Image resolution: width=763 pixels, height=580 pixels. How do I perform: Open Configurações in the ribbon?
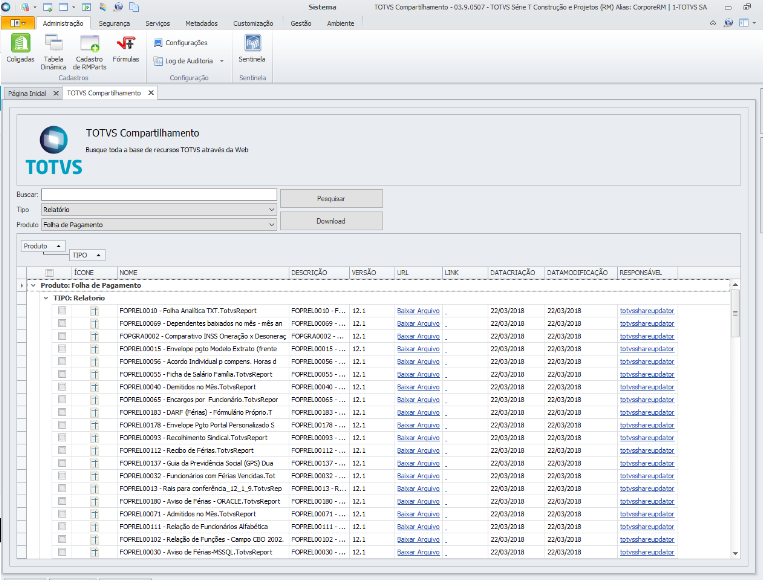coord(181,43)
